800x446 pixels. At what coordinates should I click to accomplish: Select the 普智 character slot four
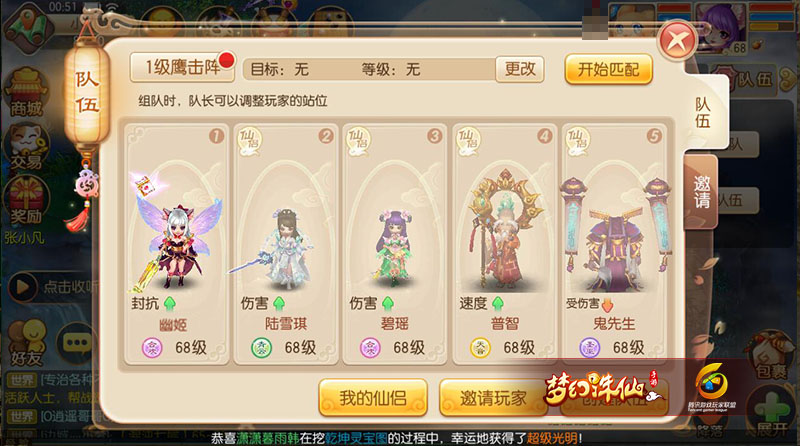(505, 244)
